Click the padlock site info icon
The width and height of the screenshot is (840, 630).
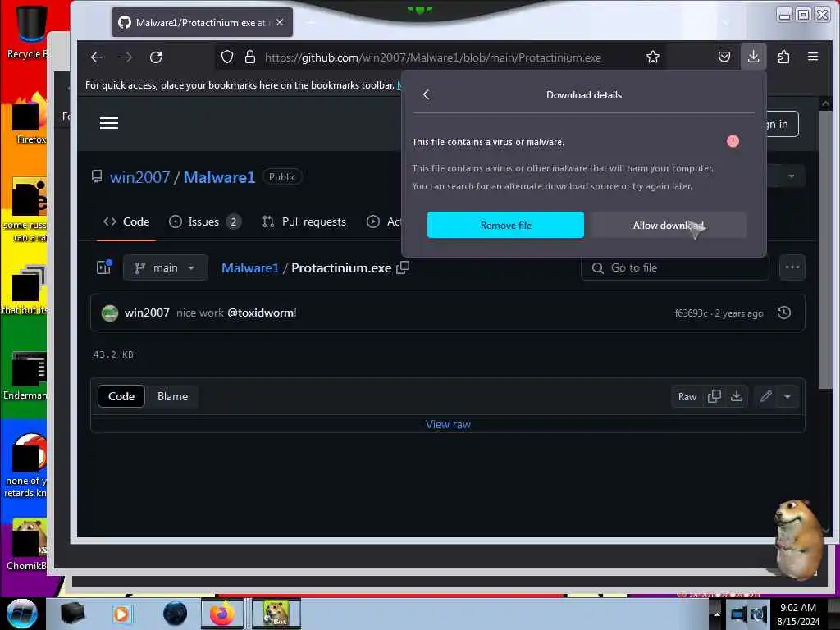point(249,57)
